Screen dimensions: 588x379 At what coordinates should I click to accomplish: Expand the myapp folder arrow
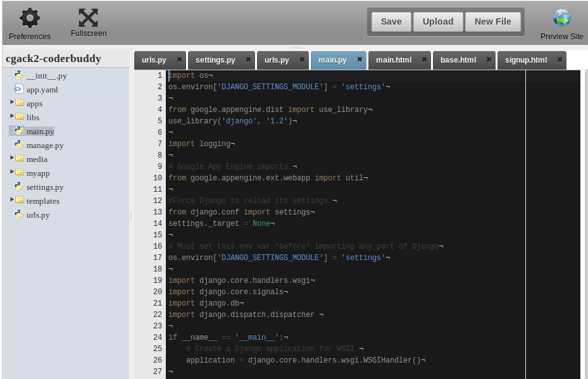coord(12,171)
